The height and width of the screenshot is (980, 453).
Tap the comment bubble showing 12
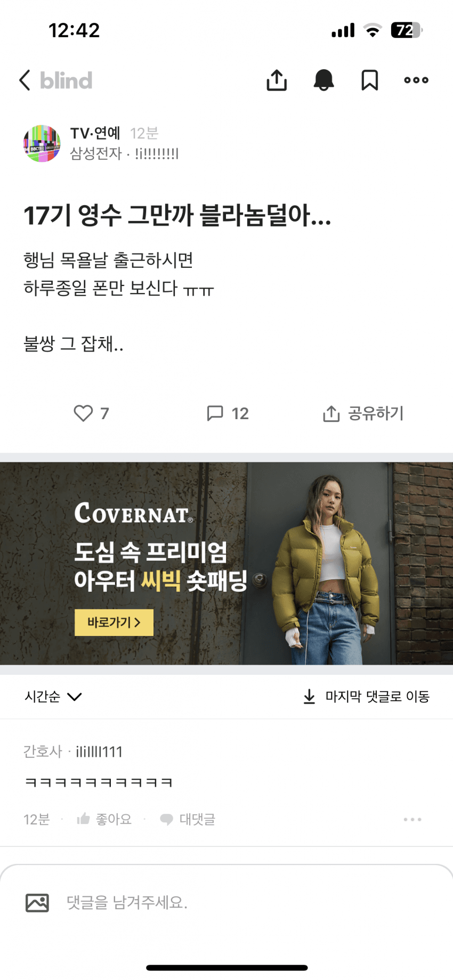coord(228,413)
